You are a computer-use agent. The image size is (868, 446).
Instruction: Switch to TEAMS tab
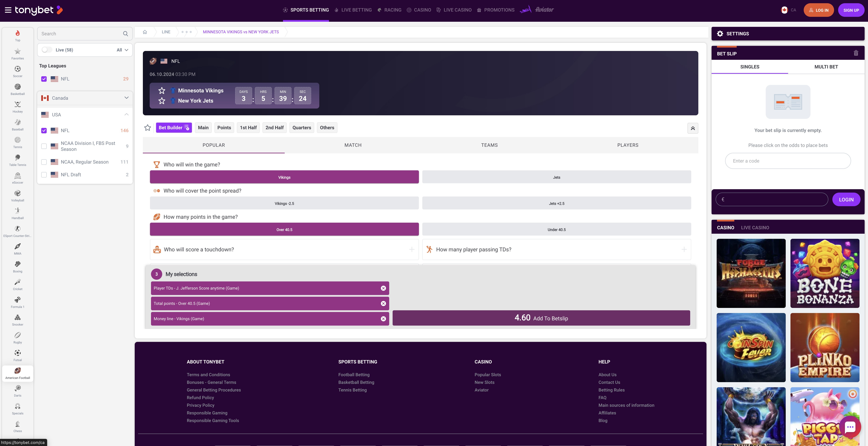pyautogui.click(x=489, y=145)
